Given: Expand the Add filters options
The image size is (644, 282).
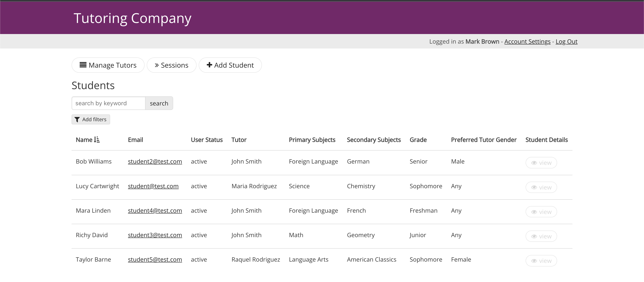Looking at the screenshot, I should [x=91, y=120].
